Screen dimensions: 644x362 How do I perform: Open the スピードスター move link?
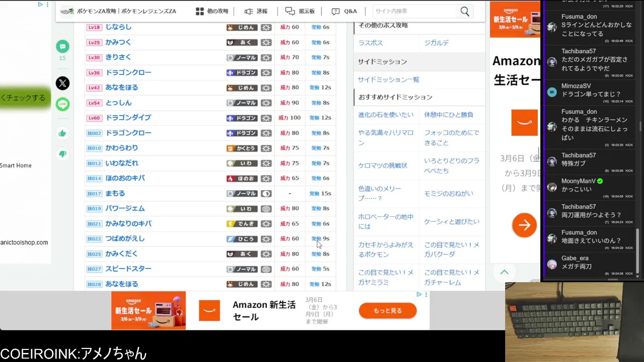click(x=128, y=268)
